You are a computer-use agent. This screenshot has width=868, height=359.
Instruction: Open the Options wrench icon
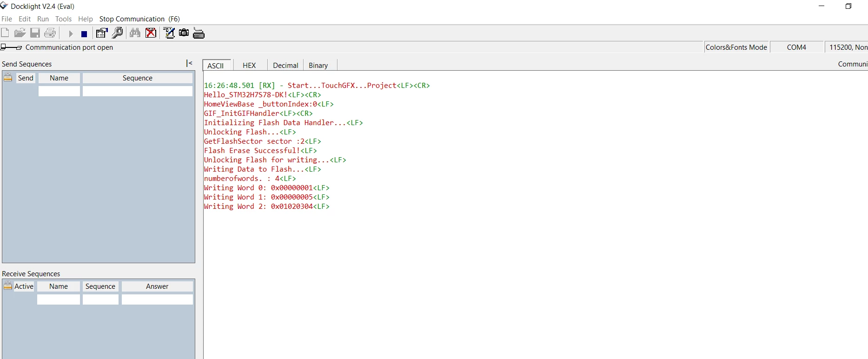[x=118, y=33]
